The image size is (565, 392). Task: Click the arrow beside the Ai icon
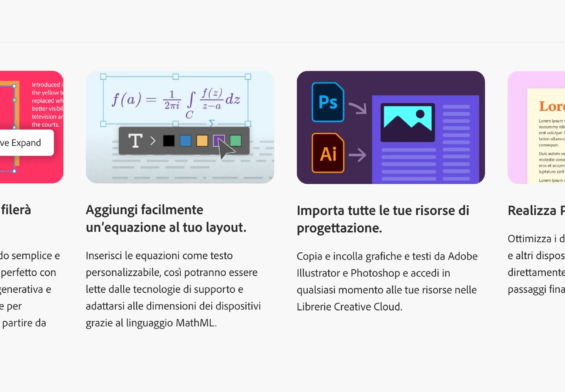coord(357,155)
